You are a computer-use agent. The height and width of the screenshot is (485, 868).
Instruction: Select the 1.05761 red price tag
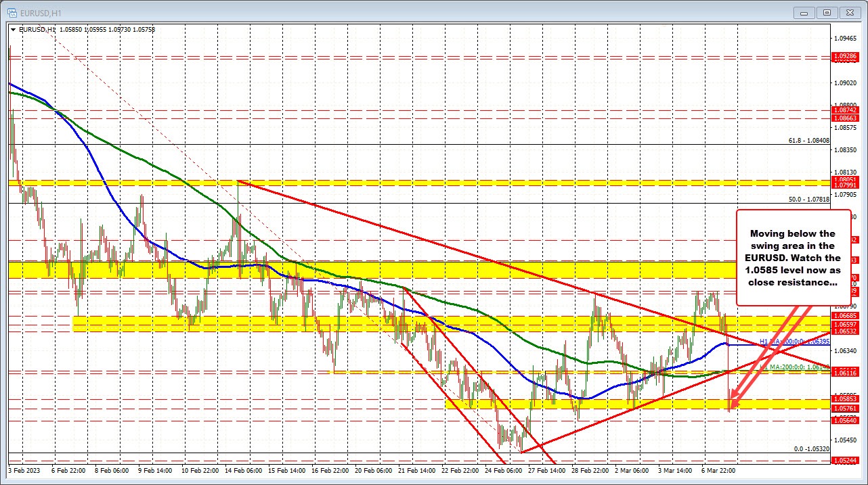846,409
